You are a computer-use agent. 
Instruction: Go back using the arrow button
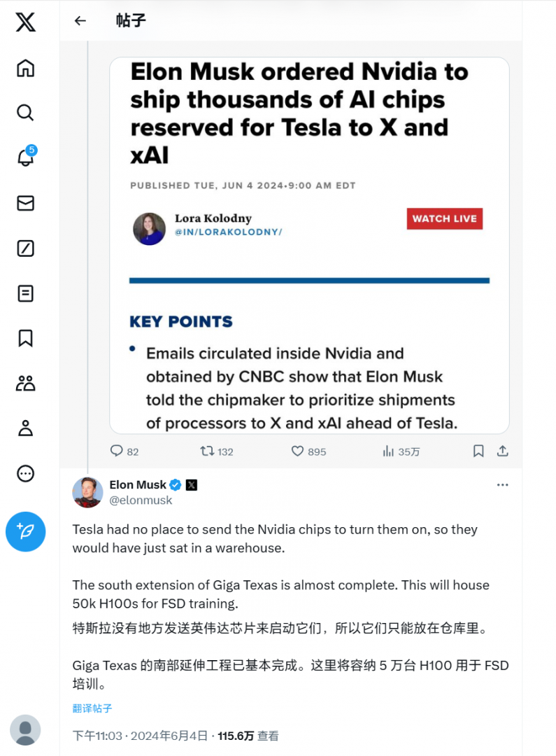point(80,21)
